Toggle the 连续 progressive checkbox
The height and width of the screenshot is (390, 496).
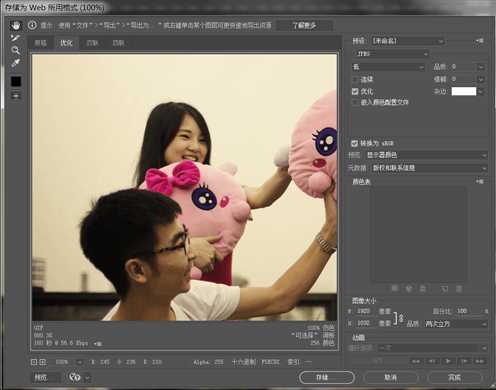[355, 79]
